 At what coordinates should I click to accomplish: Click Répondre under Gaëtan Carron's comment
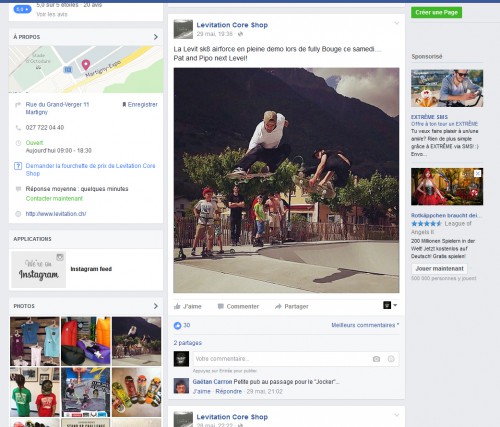pyautogui.click(x=229, y=391)
